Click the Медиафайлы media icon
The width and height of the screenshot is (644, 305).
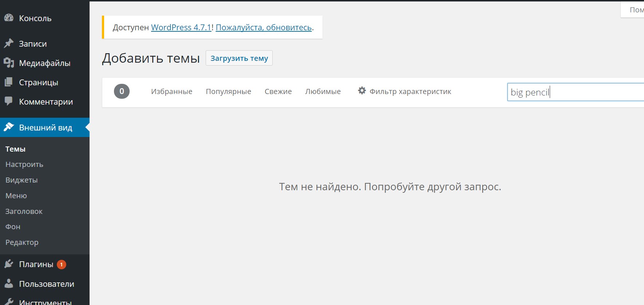tap(9, 63)
